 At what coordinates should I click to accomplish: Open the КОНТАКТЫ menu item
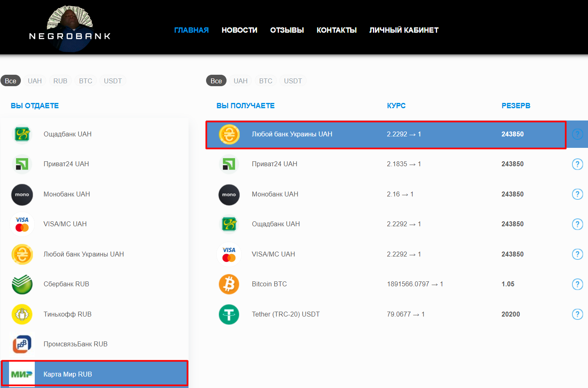click(337, 30)
